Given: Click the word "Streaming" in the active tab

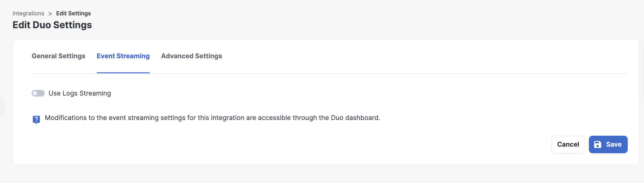Looking at the screenshot, I should click(x=133, y=56).
